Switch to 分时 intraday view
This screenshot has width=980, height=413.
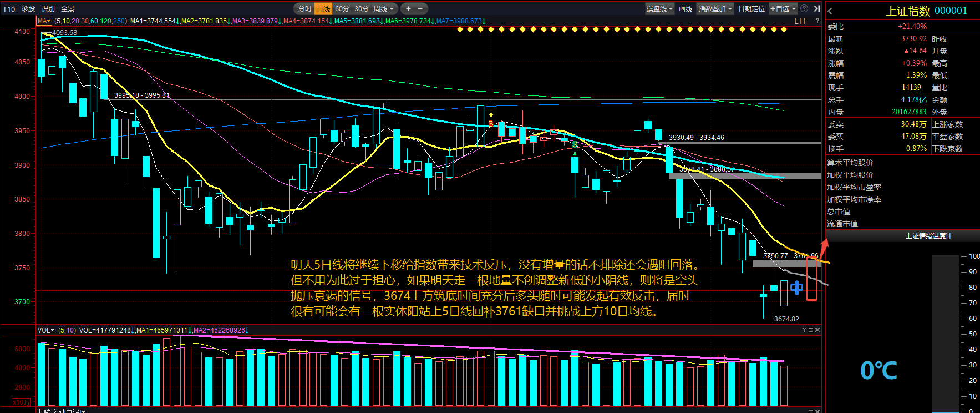pos(305,8)
